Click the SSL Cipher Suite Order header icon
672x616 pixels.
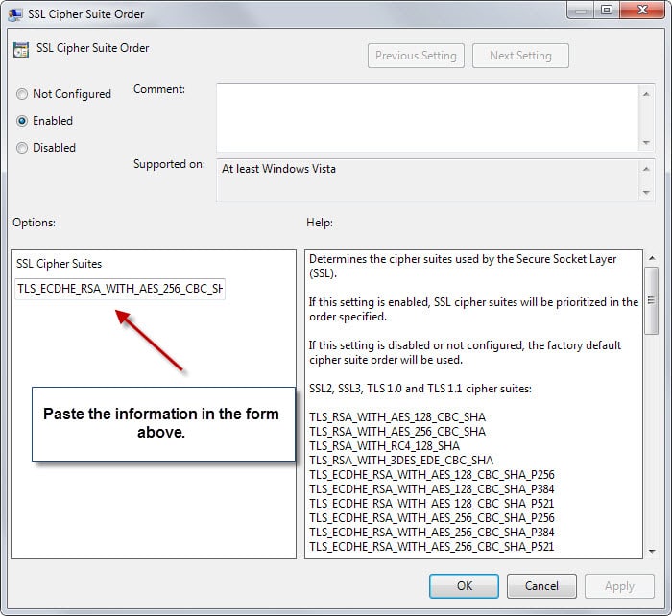click(x=20, y=49)
